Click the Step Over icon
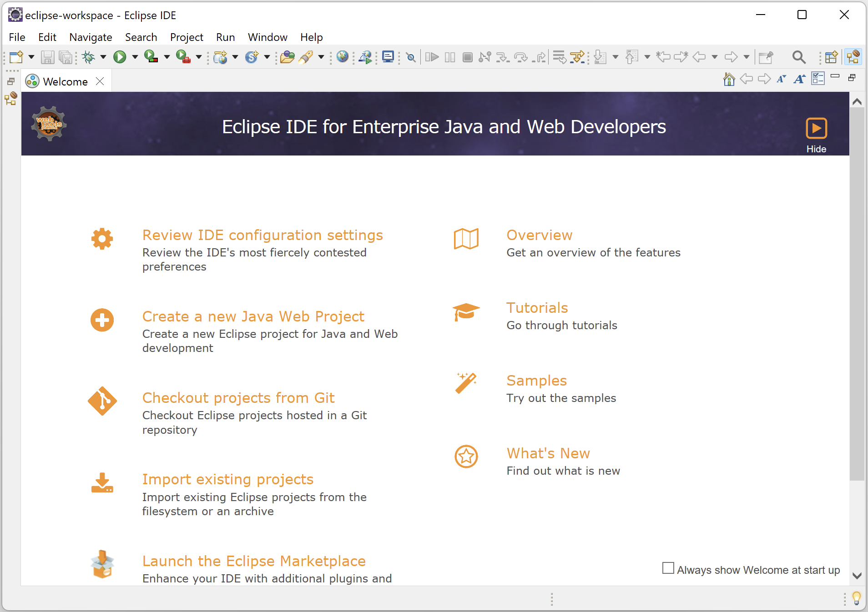This screenshot has height=612, width=868. [521, 57]
